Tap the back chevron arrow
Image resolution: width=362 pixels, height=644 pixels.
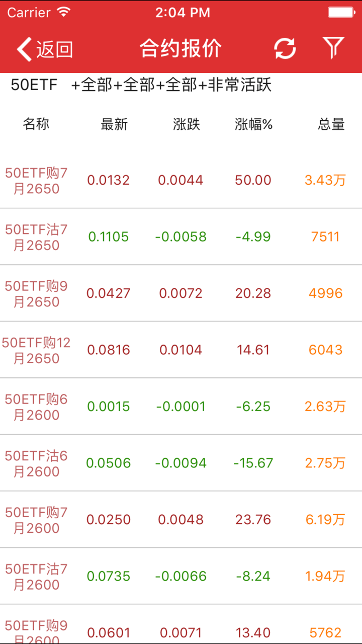pyautogui.click(x=24, y=49)
